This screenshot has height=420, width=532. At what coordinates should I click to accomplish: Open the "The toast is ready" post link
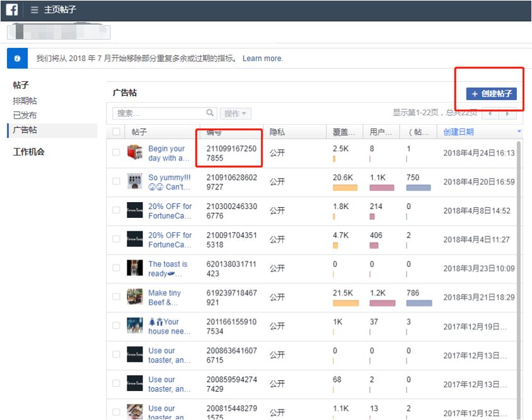tap(168, 268)
